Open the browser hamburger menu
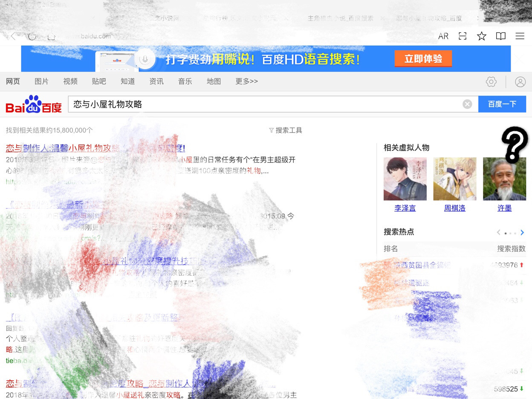Image resolution: width=532 pixels, height=399 pixels. tap(520, 36)
